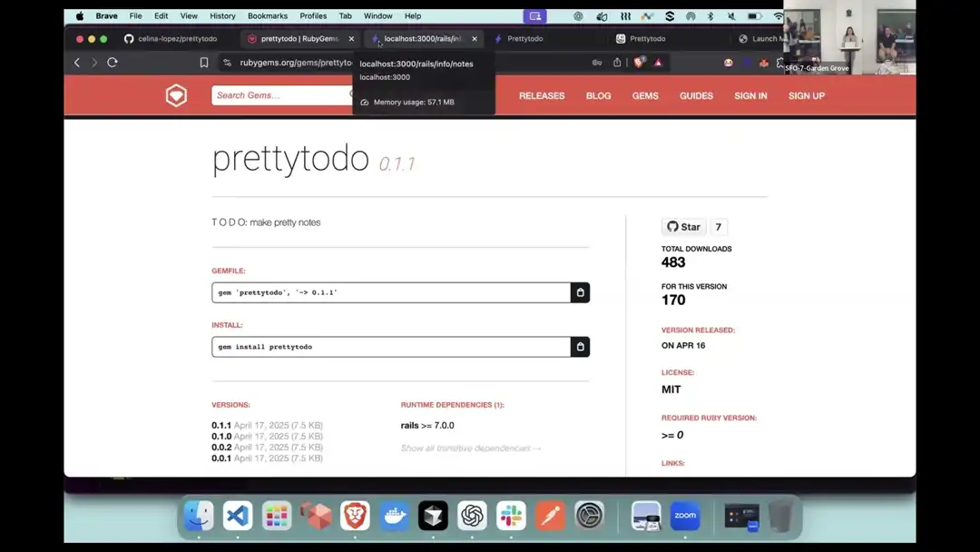Click the Zoom speaker video thumbnail
Screen dimensions: 980x552
coord(850,37)
